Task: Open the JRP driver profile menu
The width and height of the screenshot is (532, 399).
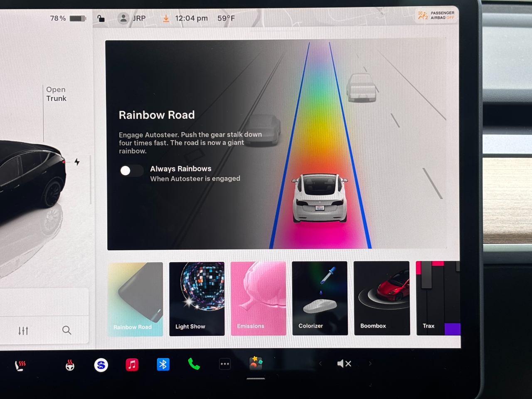Action: (x=132, y=18)
